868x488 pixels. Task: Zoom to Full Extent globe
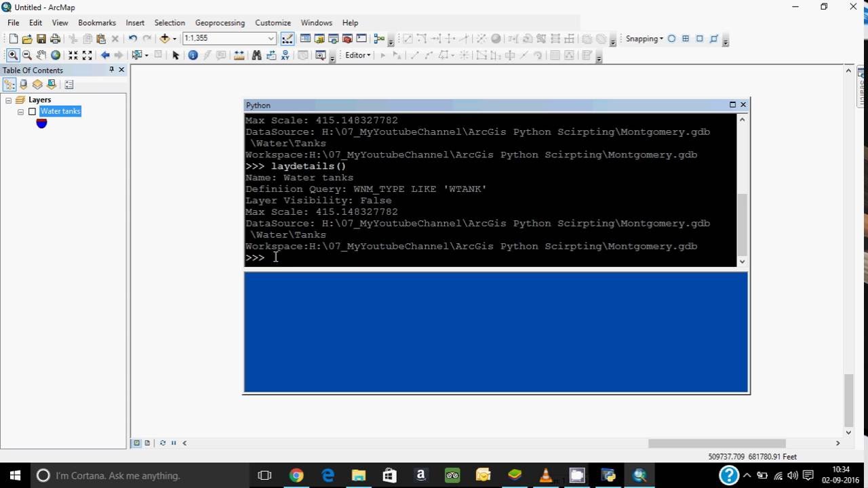(56, 55)
